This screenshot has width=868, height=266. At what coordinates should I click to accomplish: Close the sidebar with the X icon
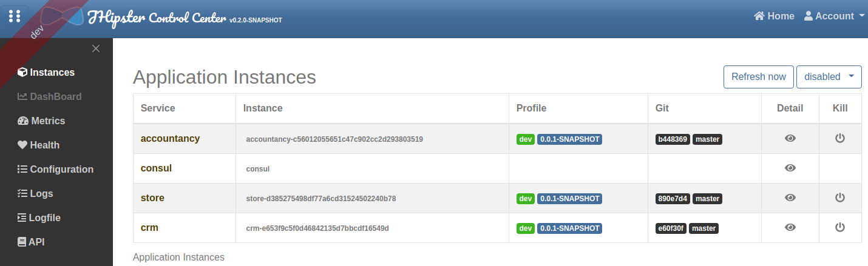[95, 48]
